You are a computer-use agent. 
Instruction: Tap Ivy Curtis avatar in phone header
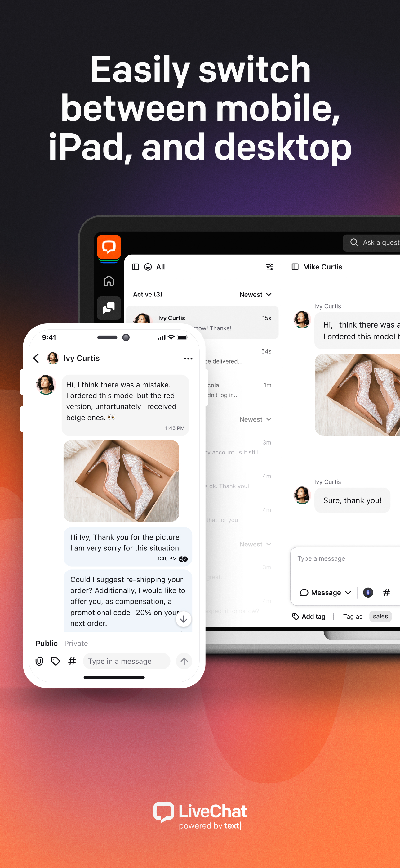(52, 358)
